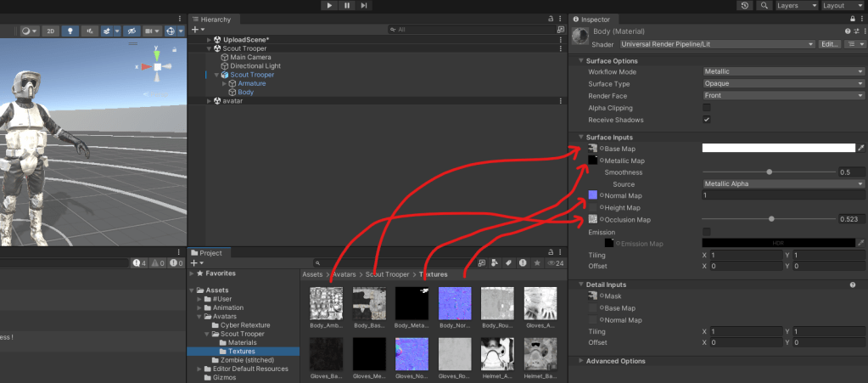The width and height of the screenshot is (868, 383).
Task: Toggle 2D scene view mode
Action: (51, 31)
